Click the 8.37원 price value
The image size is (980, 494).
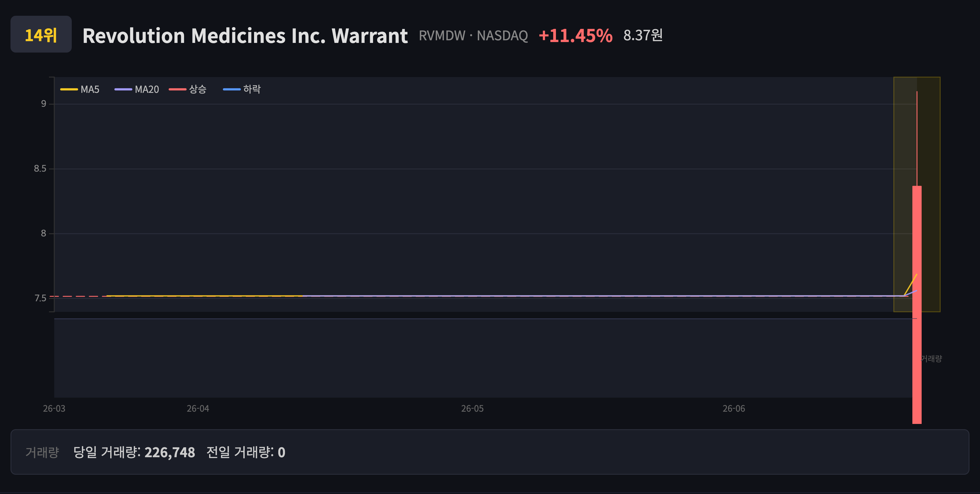[643, 35]
